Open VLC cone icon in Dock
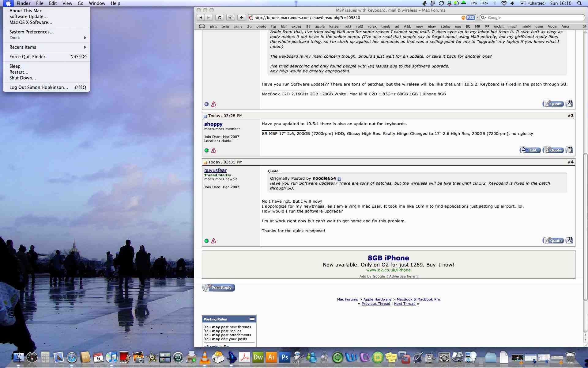 (x=205, y=358)
